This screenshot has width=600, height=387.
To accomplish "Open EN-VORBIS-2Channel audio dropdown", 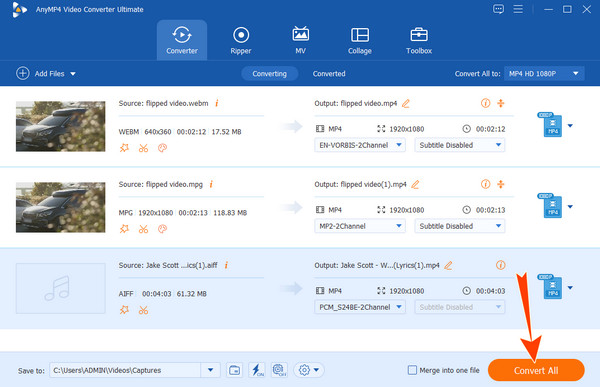I will coord(360,145).
